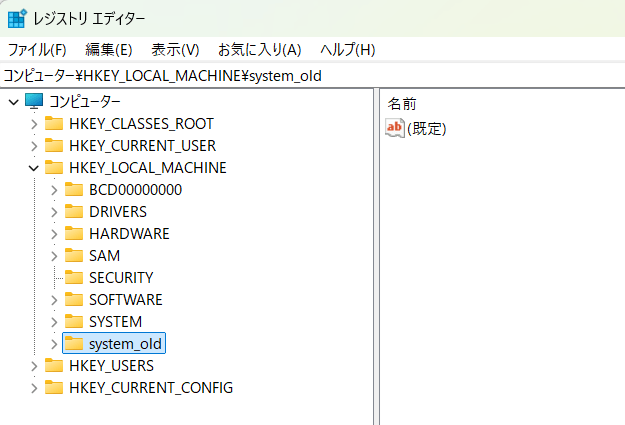Screen dimensions: 625x425
Task: Click the BCD00000000 folder icon
Action: 74,189
